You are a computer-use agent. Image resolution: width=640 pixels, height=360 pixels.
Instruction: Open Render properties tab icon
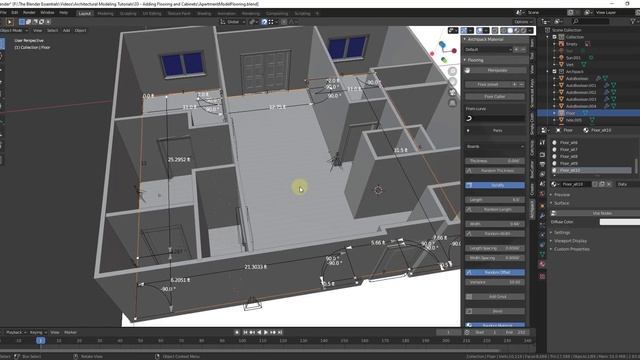542,155
